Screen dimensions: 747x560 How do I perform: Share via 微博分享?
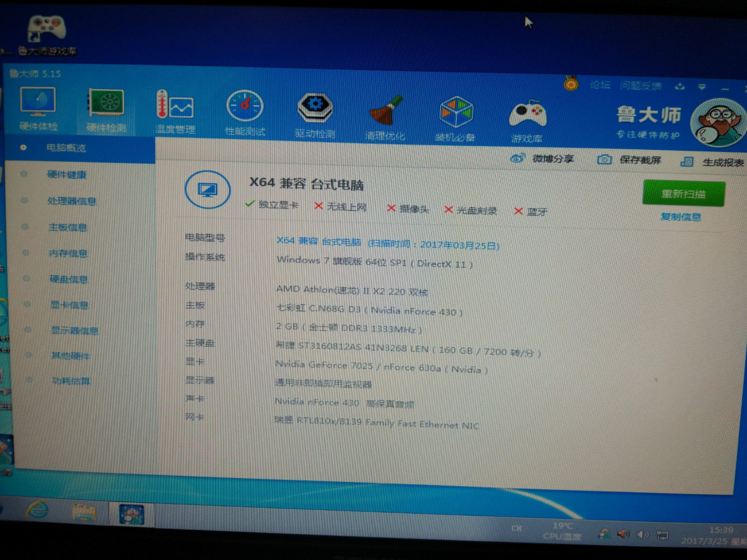pos(542,159)
